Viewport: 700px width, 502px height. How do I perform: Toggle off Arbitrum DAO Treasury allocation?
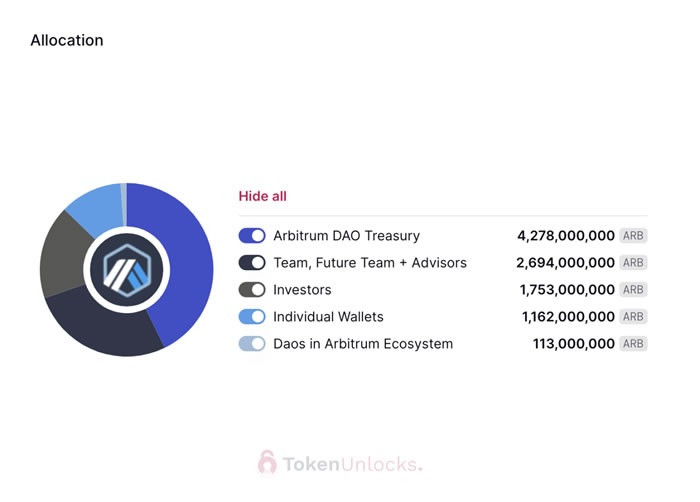click(252, 236)
